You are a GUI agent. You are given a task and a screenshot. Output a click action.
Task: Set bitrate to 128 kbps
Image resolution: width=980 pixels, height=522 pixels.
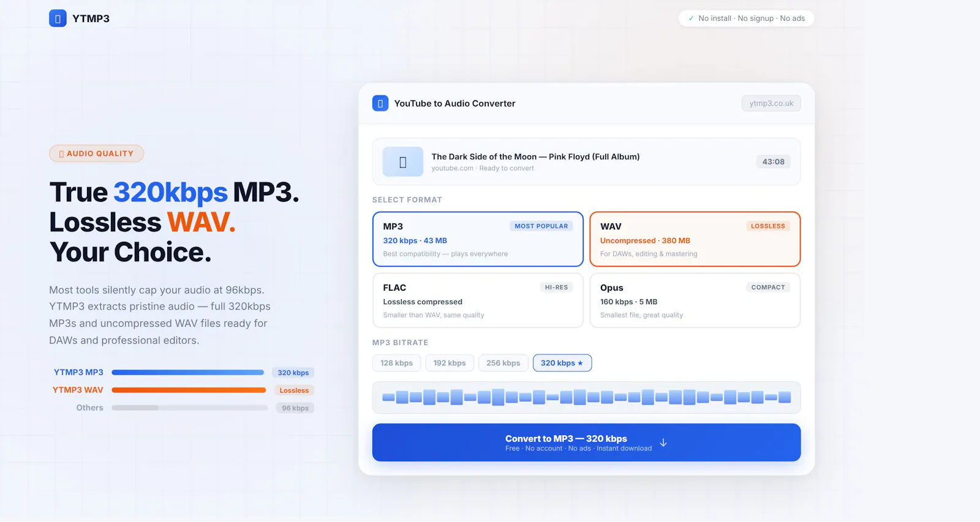tap(397, 363)
